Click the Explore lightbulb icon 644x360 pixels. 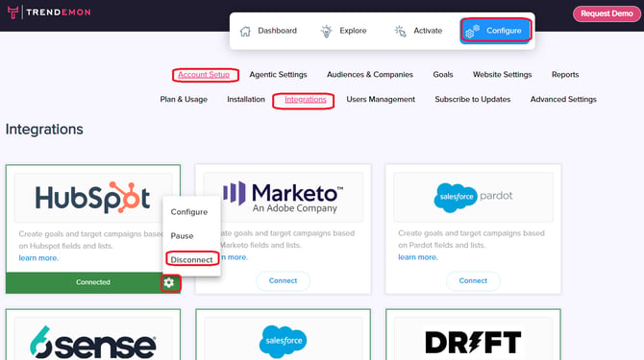327,31
